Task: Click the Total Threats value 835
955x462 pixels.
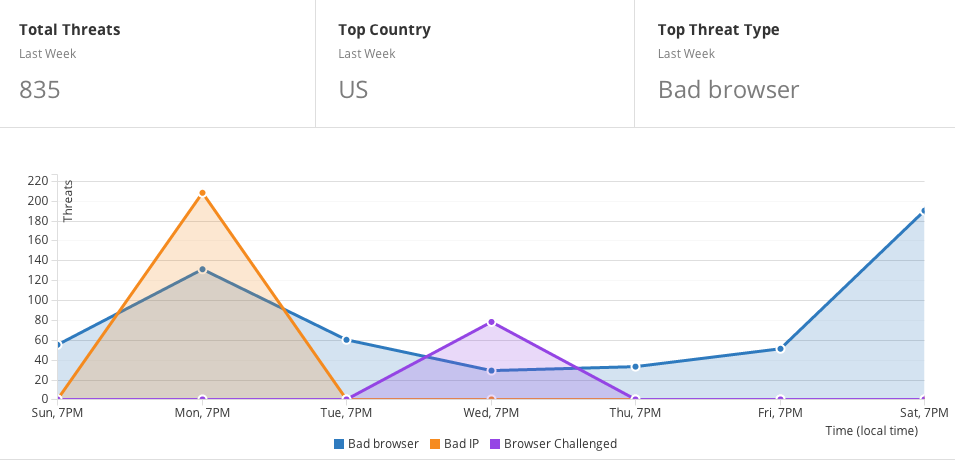Action: [x=40, y=90]
